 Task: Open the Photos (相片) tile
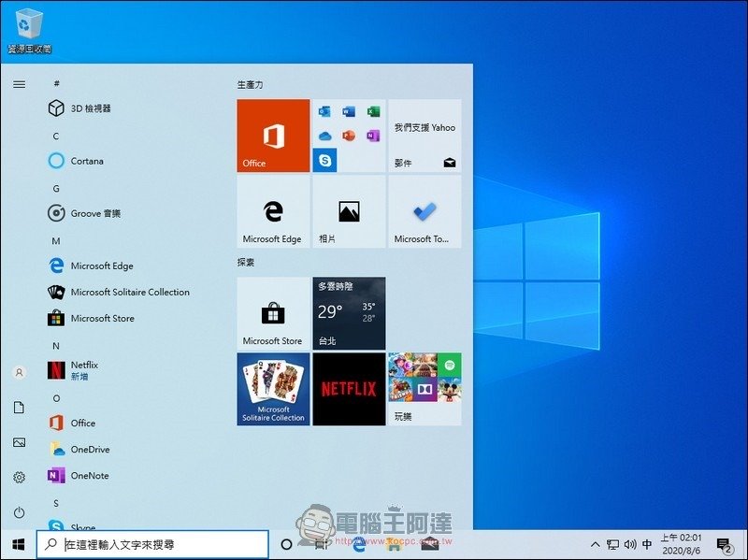(x=349, y=211)
